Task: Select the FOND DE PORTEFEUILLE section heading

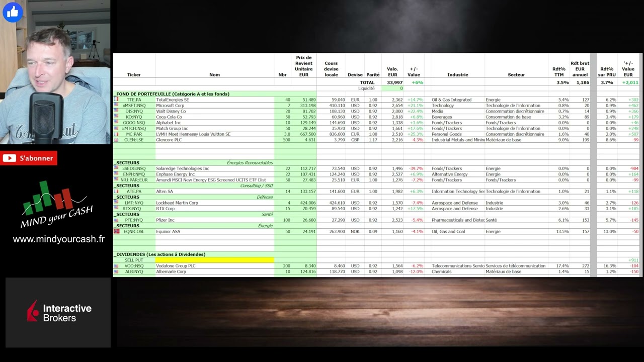Action: (172, 94)
